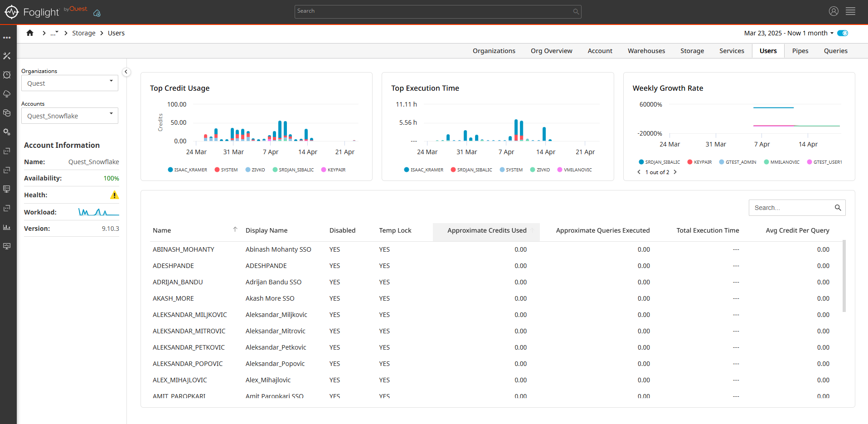Switch to the Account tab

[600, 51]
